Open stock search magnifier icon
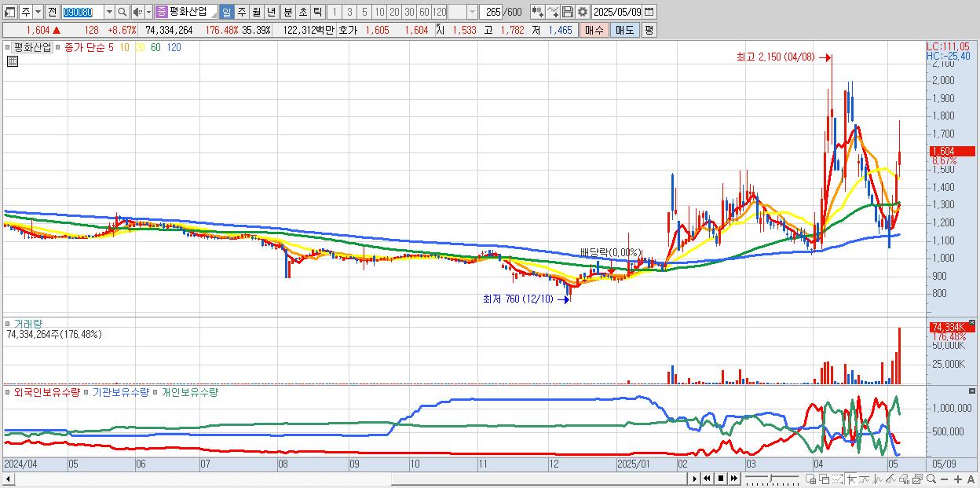The image size is (980, 488). pyautogui.click(x=122, y=12)
